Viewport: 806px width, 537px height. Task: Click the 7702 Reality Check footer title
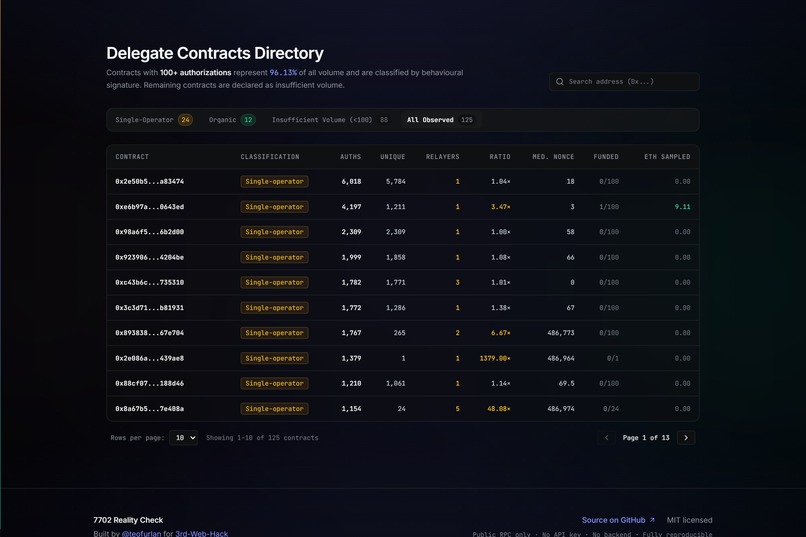coord(128,520)
